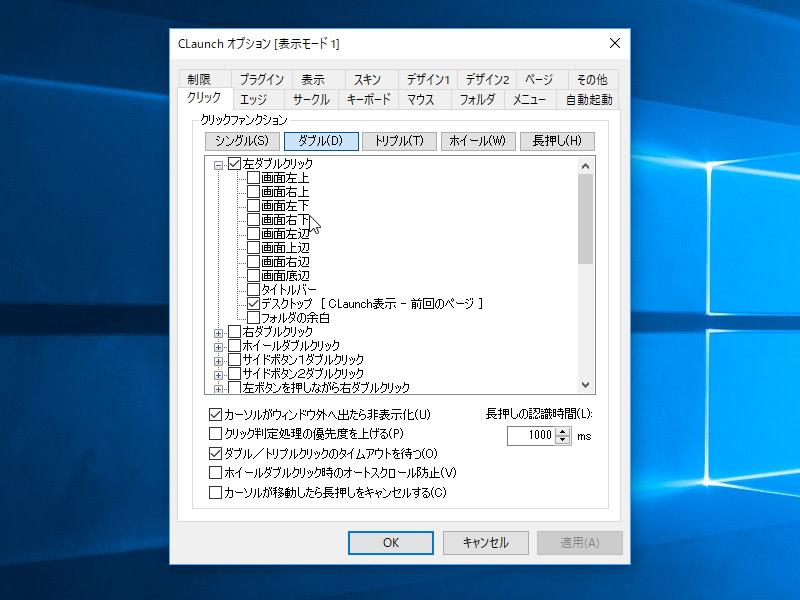The image size is (800, 600).
Task: Click OK to save options
Action: click(390, 542)
